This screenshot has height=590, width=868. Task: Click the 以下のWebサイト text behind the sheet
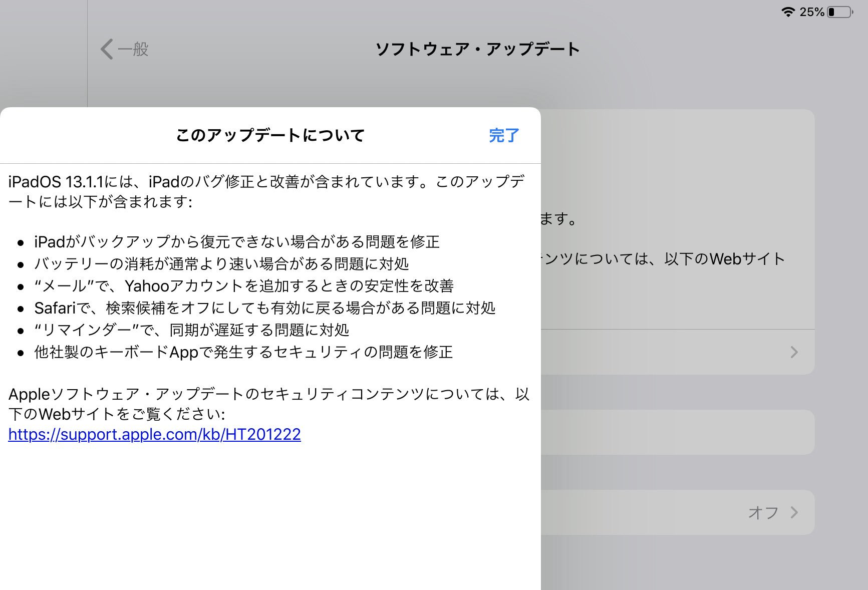coord(724,259)
